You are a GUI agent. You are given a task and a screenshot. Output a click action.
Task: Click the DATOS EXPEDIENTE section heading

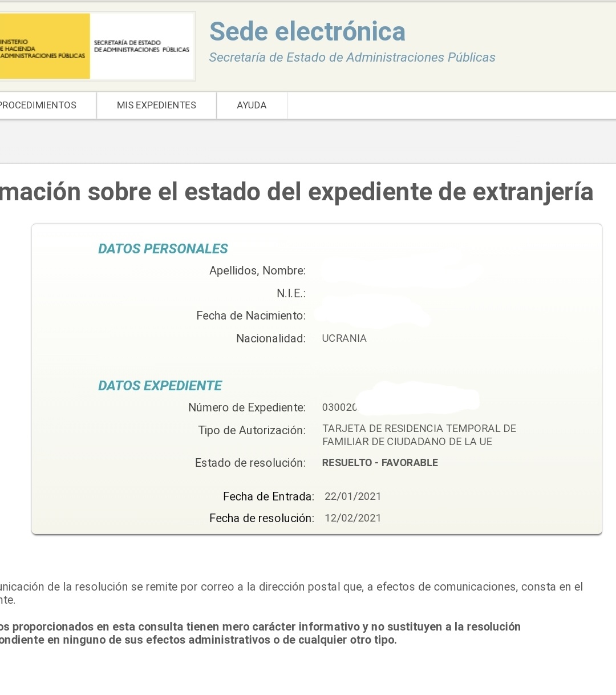coord(160,386)
